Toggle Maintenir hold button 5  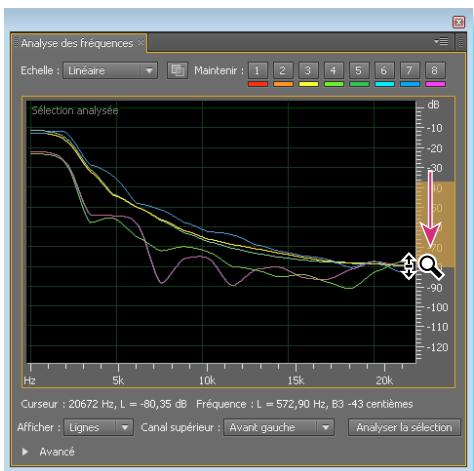pyautogui.click(x=359, y=70)
